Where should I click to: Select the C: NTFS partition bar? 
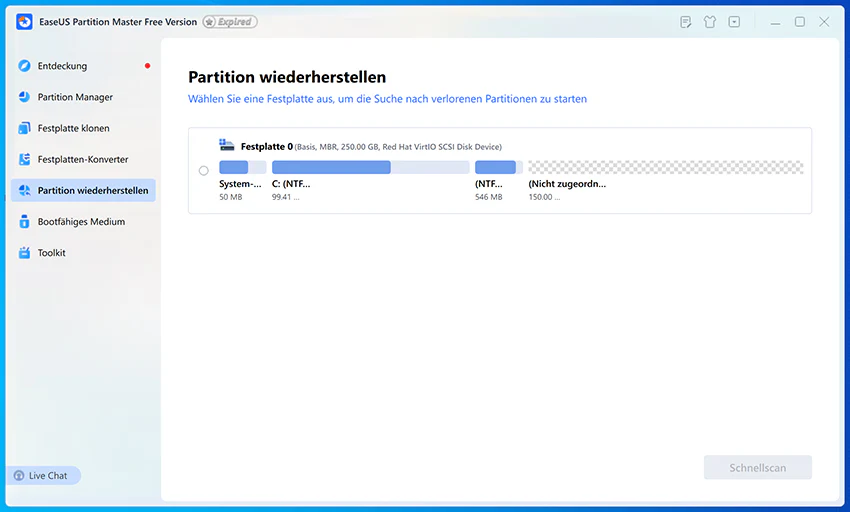[370, 167]
